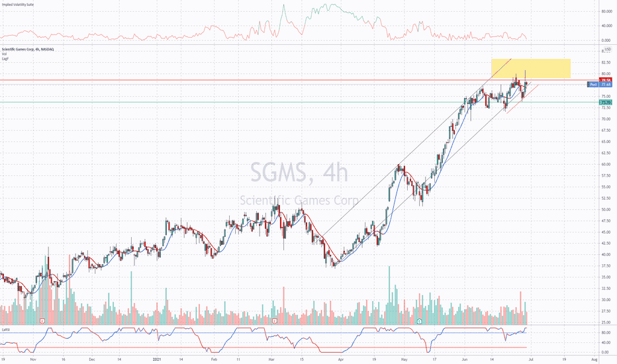Click the Aug label on time axis
Image resolution: width=617 pixels, height=364 pixels.
594,359
